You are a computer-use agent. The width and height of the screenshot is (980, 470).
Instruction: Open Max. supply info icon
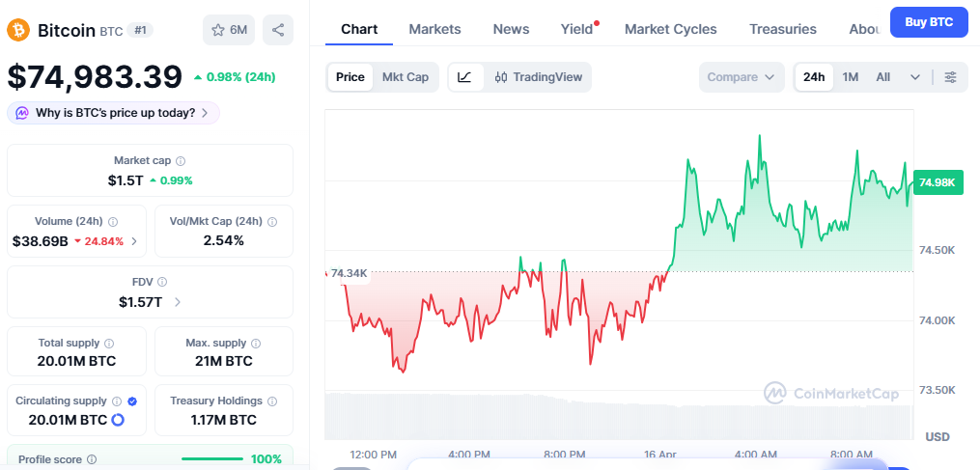(256, 344)
